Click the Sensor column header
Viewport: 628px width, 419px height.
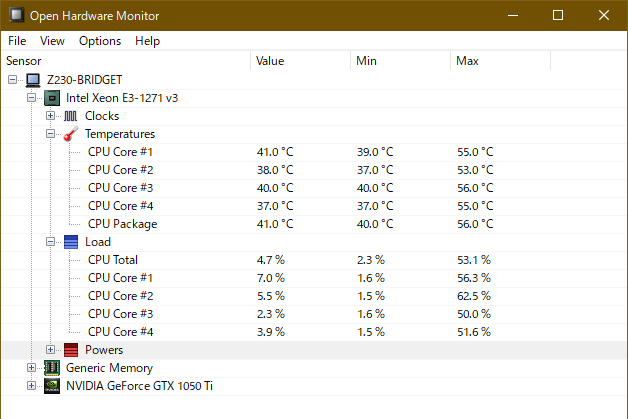coord(126,61)
